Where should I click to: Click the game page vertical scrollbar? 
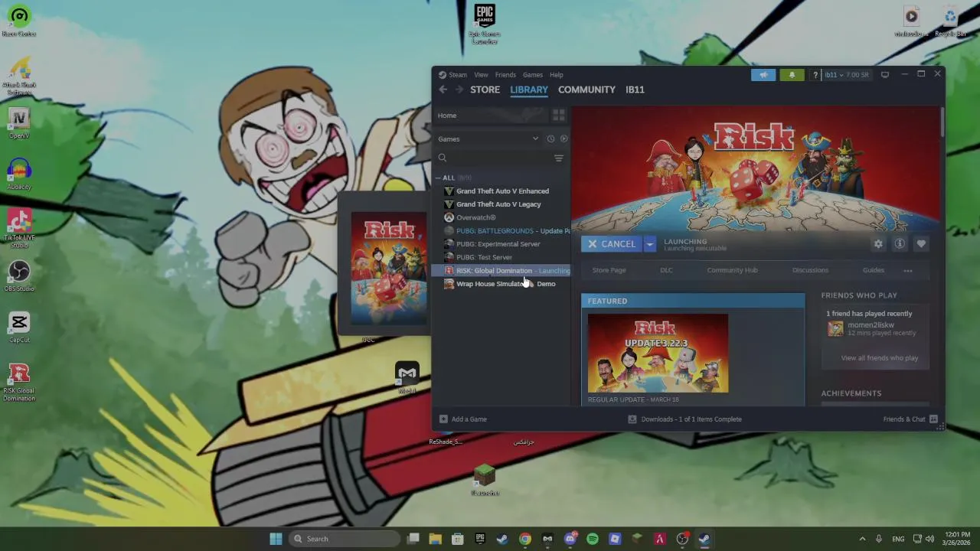coord(942,122)
